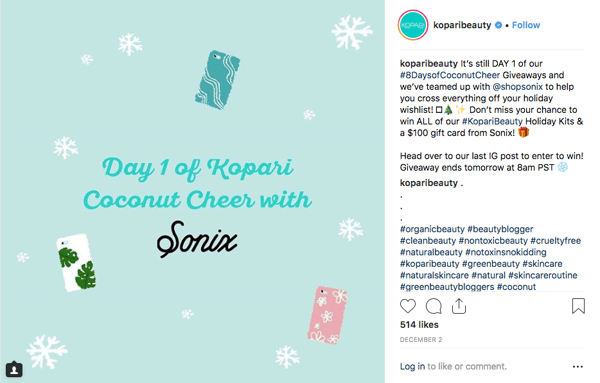
Task: Like the post with heart icon
Action: pyautogui.click(x=408, y=306)
